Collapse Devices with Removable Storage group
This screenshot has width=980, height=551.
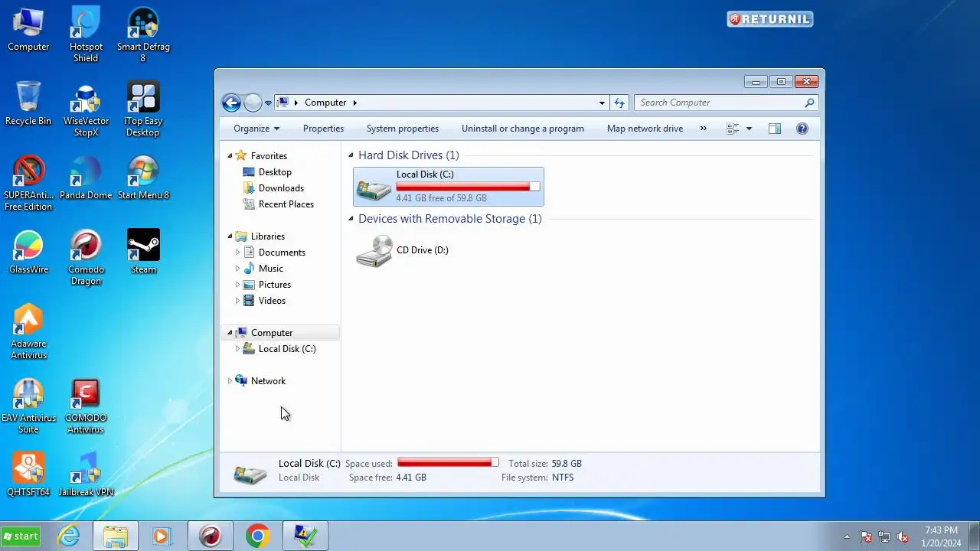[x=351, y=219]
